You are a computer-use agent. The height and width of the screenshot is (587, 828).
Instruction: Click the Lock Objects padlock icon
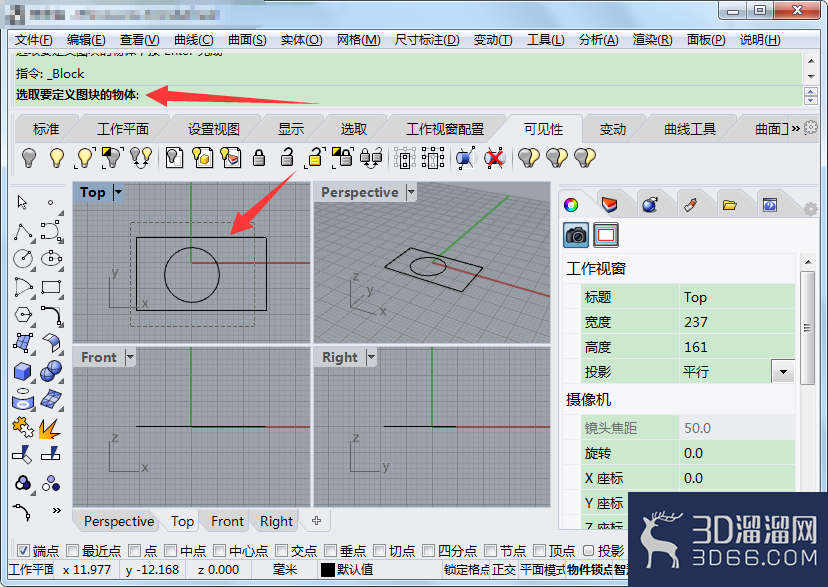(259, 157)
